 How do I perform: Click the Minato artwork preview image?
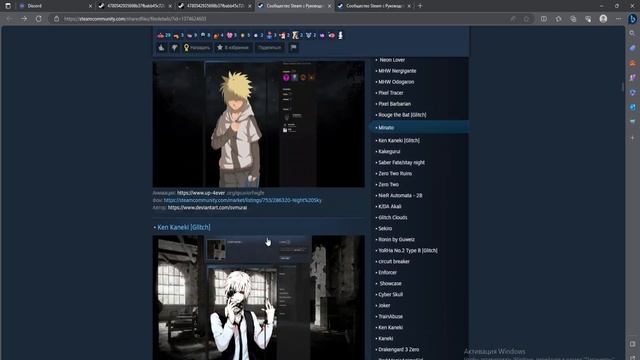258,124
